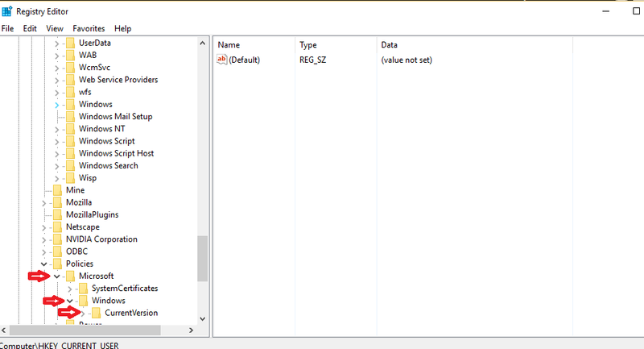Expand the NVIDIA Corporation key

[44, 240]
